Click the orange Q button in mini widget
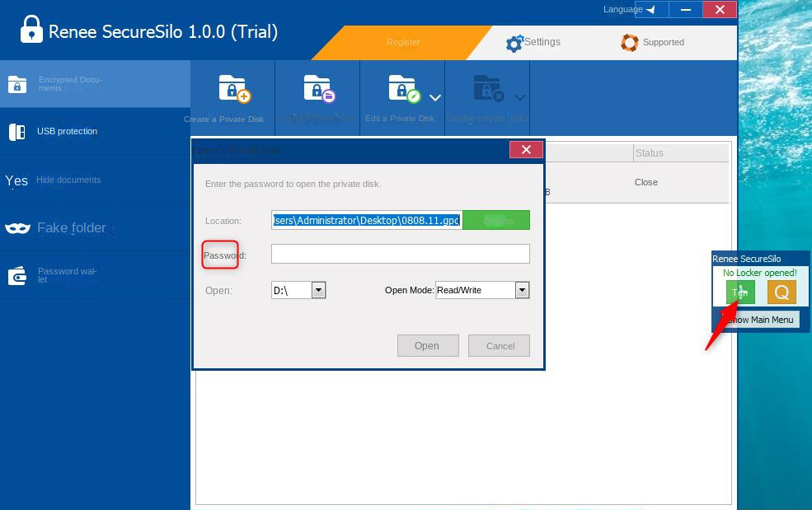 (x=781, y=292)
